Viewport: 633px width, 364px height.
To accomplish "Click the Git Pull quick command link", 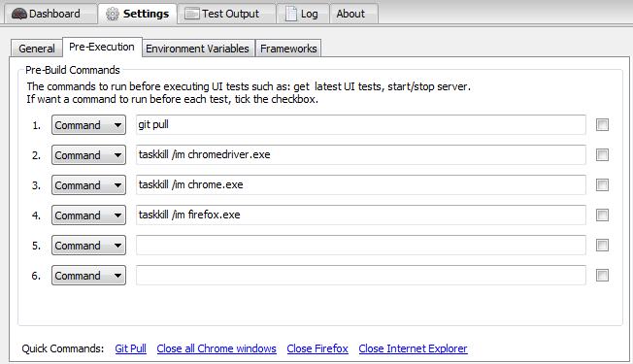I will 130,348.
